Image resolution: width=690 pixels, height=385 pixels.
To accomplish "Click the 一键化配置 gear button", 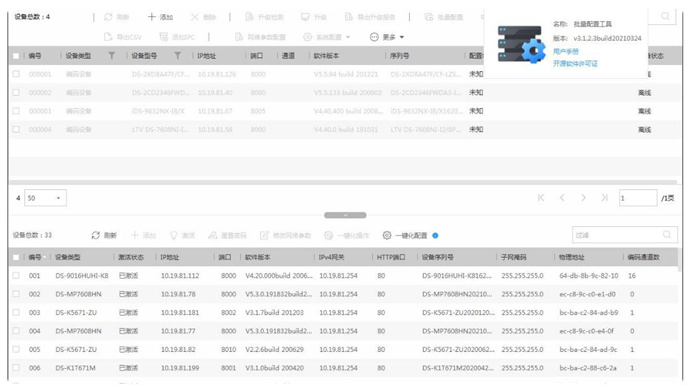I will [404, 235].
